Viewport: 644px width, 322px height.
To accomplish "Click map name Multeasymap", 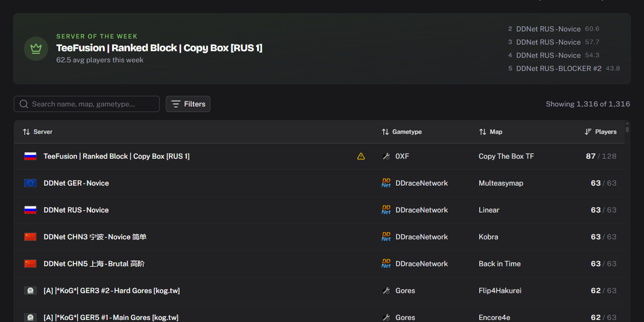I will pos(501,183).
